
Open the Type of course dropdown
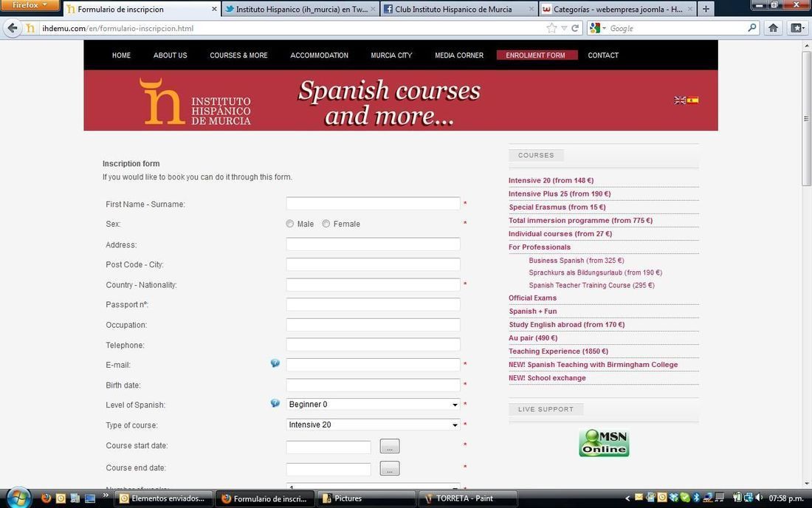(373, 425)
